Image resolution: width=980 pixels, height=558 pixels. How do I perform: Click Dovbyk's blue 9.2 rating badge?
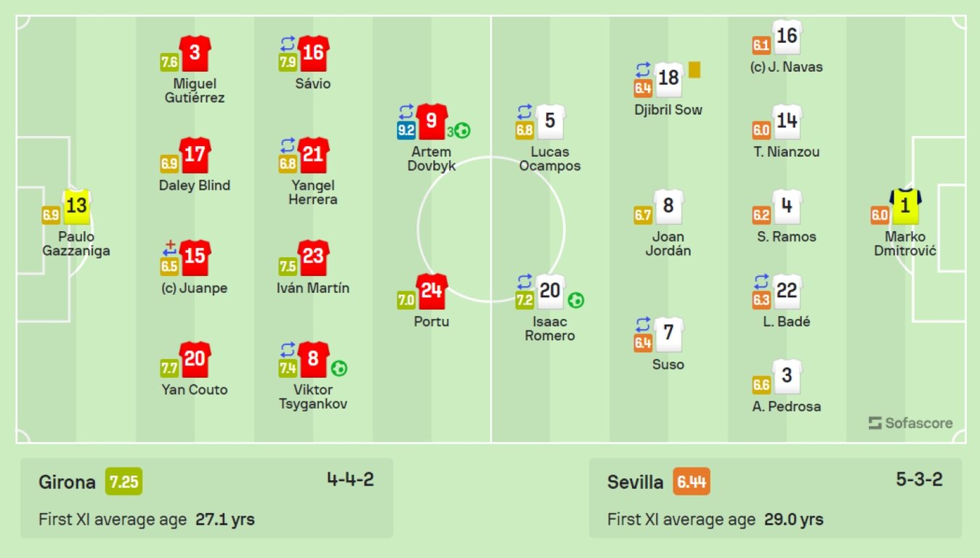406,131
